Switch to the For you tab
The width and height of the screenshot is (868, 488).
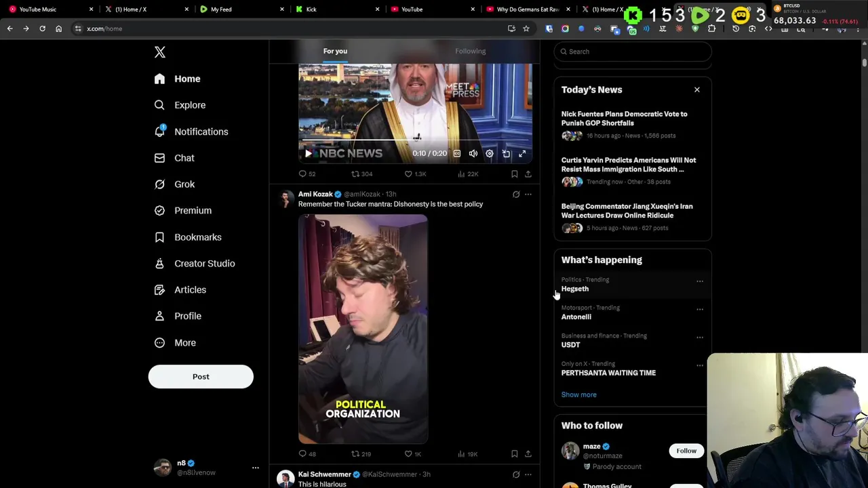click(x=335, y=52)
